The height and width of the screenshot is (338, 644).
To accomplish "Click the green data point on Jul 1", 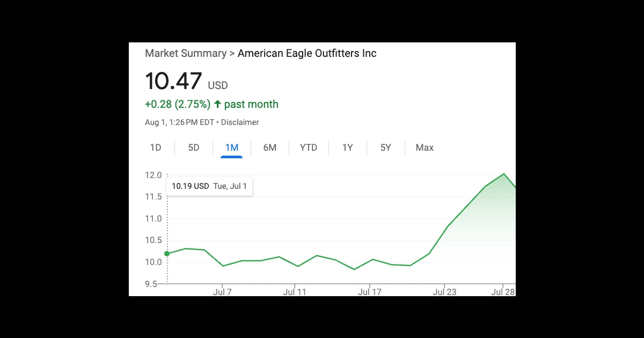I will [167, 254].
